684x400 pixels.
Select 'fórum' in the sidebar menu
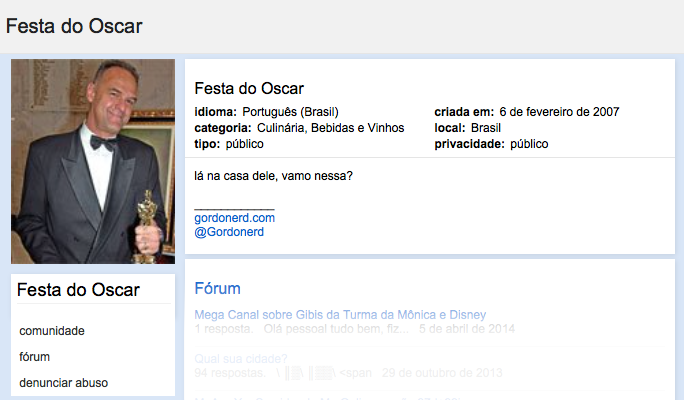tap(34, 357)
